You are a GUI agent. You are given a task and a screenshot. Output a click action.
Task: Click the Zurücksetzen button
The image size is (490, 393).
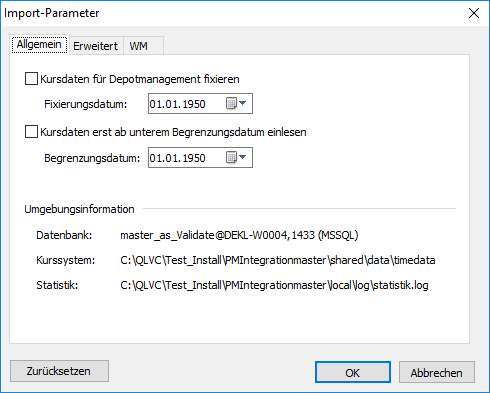59,371
